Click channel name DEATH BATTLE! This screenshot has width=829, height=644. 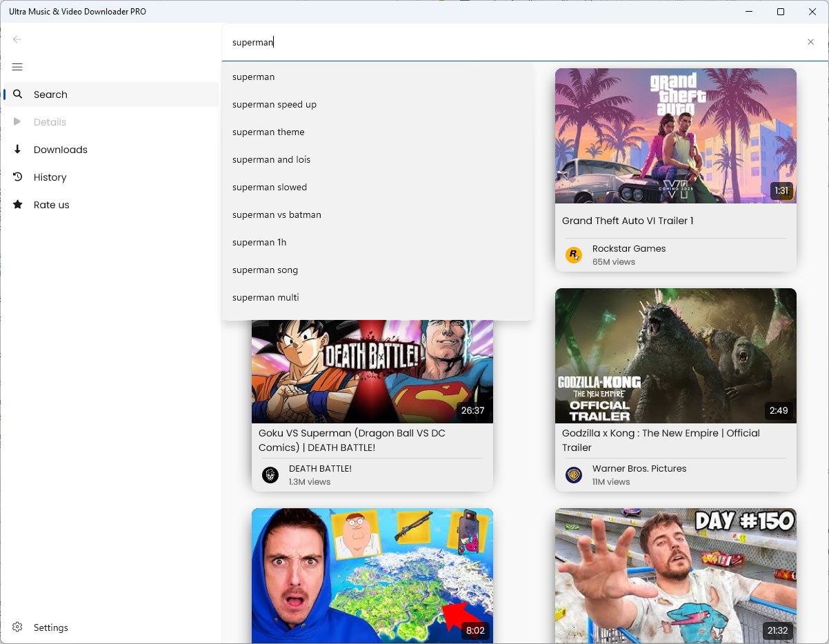click(x=320, y=468)
